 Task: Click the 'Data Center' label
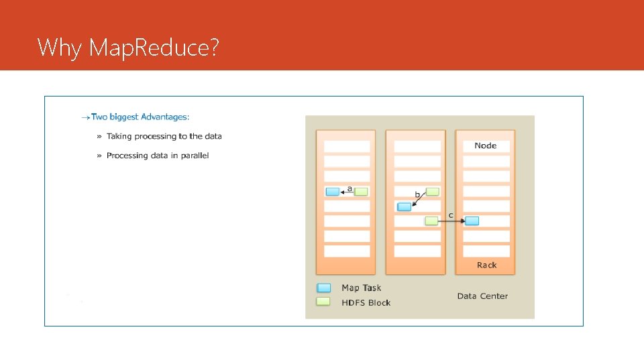click(x=482, y=296)
